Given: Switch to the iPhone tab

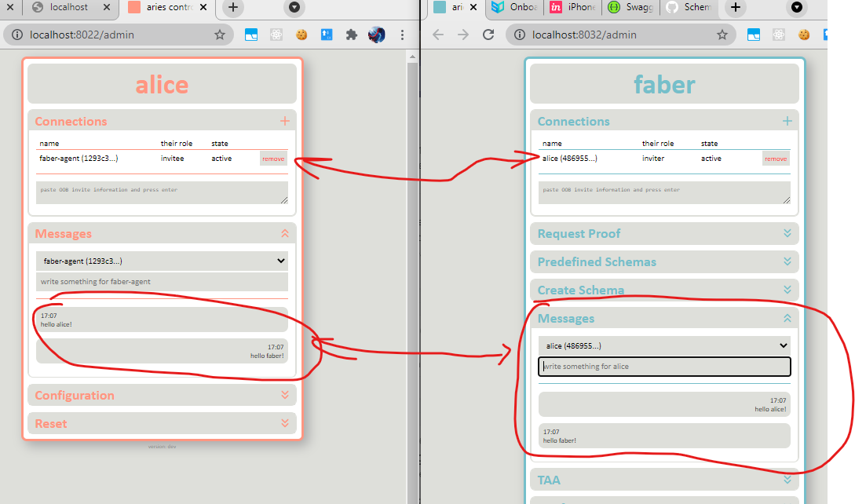Looking at the screenshot, I should click(x=573, y=7).
